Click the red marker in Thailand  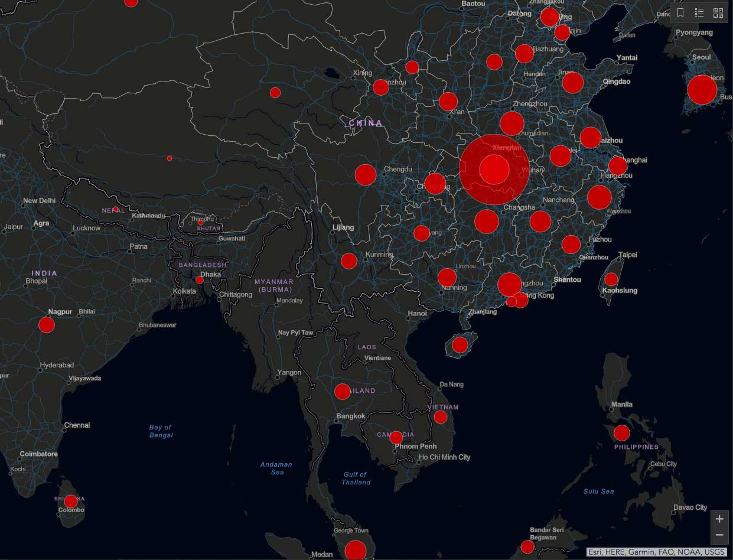pos(343,391)
